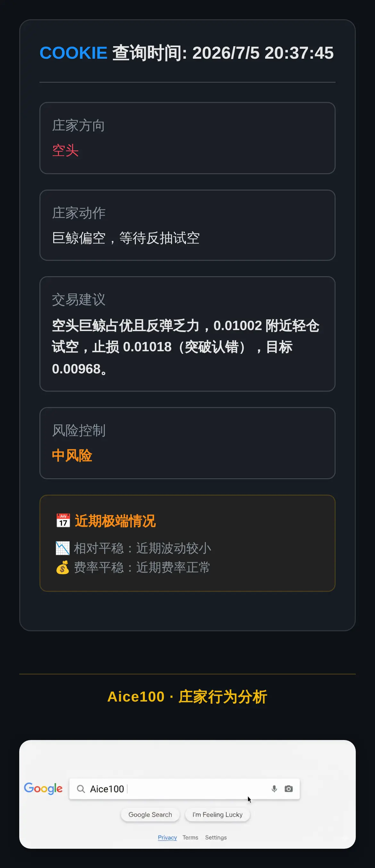Open the Settings link

(216, 837)
